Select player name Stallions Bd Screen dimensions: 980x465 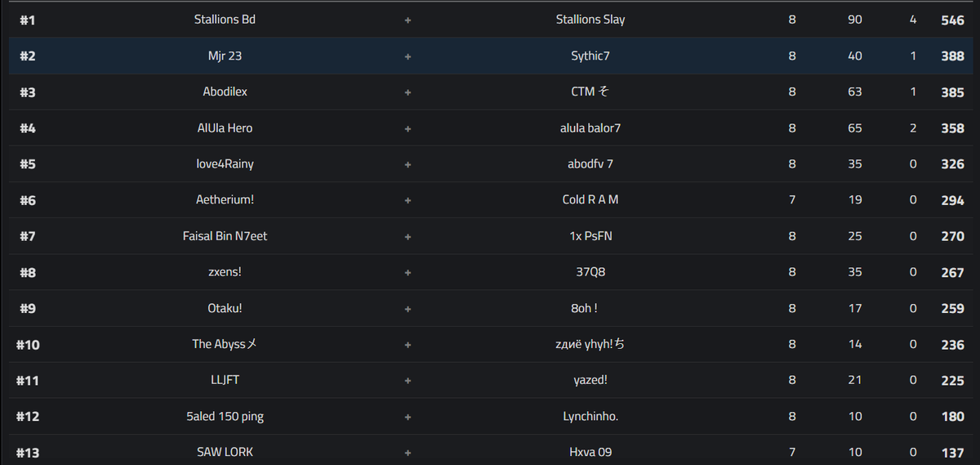225,20
